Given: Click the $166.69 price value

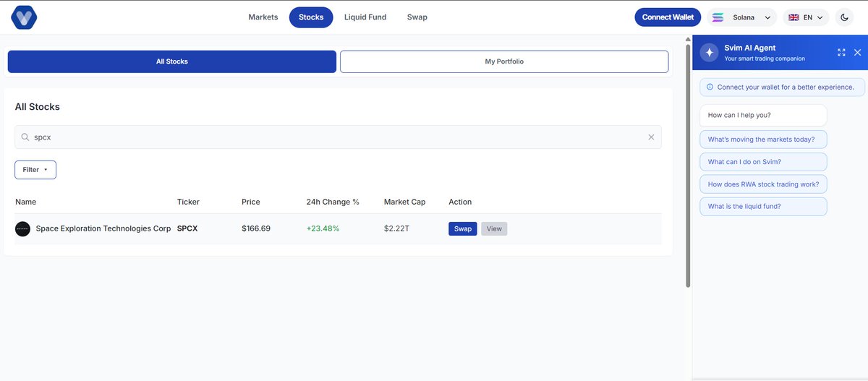Looking at the screenshot, I should [256, 228].
